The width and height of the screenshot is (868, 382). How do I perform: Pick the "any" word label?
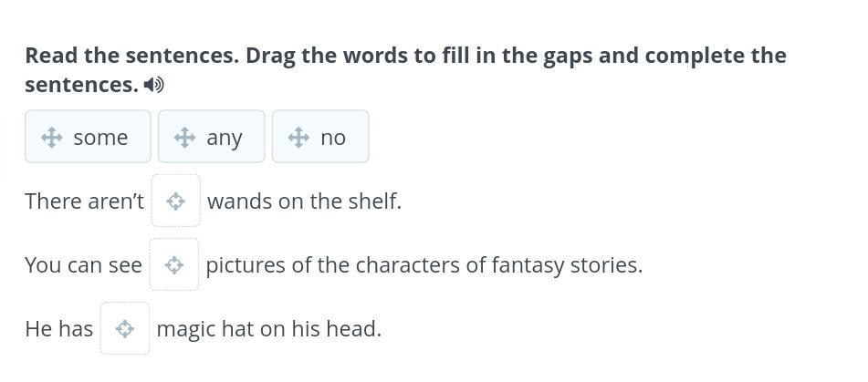tap(225, 139)
